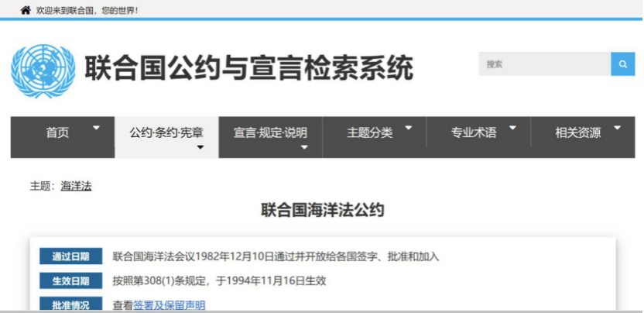Screen dimensions: 644x313
Task: Click the 生效日期 label badge
Action: pyautogui.click(x=70, y=281)
